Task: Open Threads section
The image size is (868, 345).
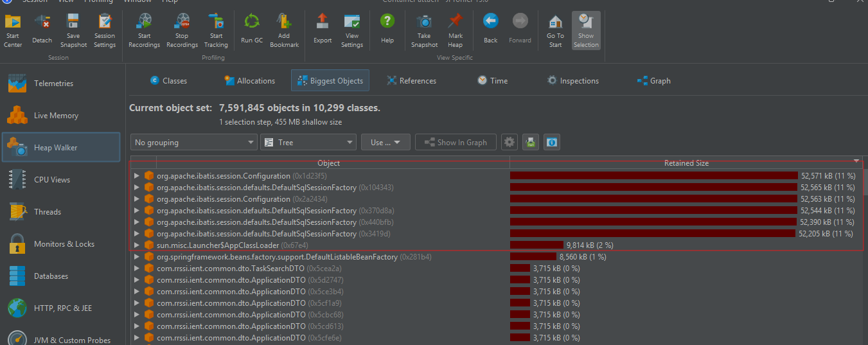Action: 61,212
